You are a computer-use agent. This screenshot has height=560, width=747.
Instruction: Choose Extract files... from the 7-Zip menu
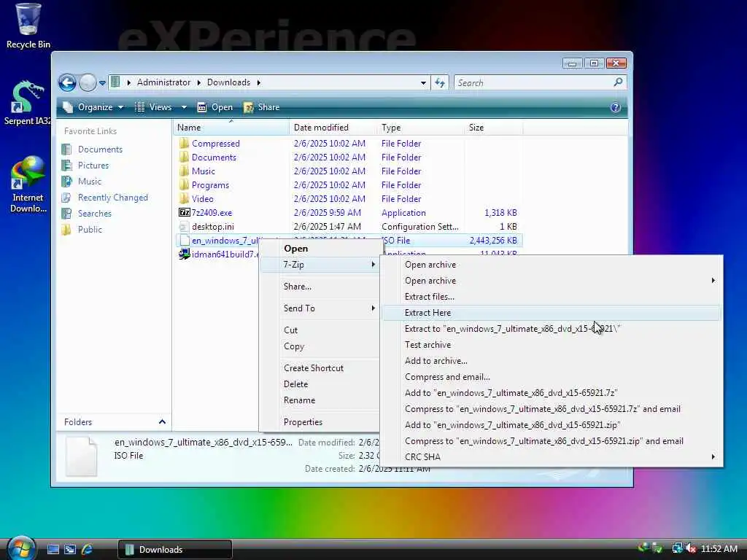point(551,297)
